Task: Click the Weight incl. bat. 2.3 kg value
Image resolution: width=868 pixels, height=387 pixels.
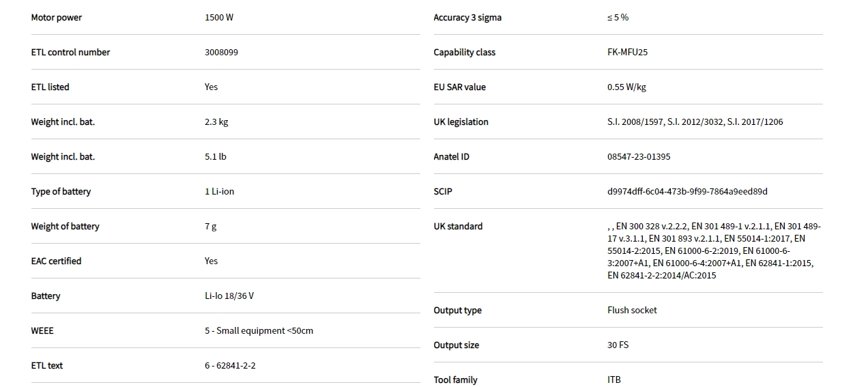Action: (216, 122)
